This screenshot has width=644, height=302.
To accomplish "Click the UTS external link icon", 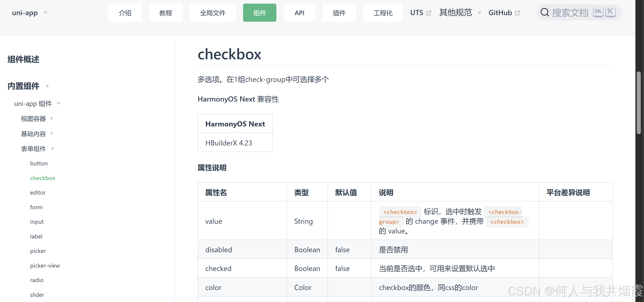I will 429,13.
